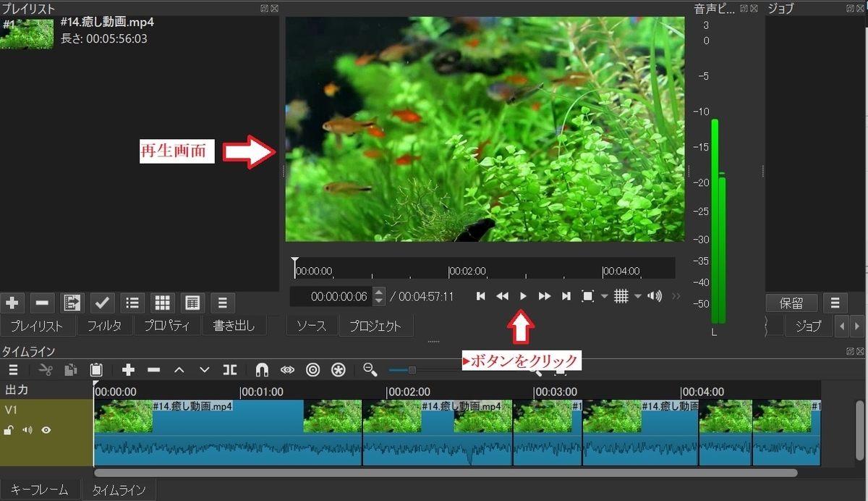Expand the player toolbar overflow chevrons
This screenshot has width=868, height=501.
point(676,296)
